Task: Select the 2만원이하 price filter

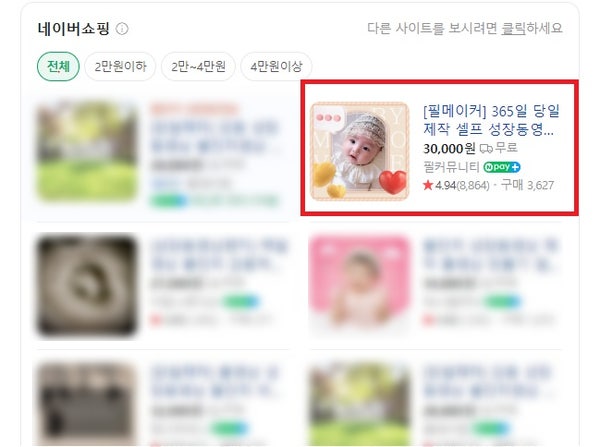Action: pos(120,67)
